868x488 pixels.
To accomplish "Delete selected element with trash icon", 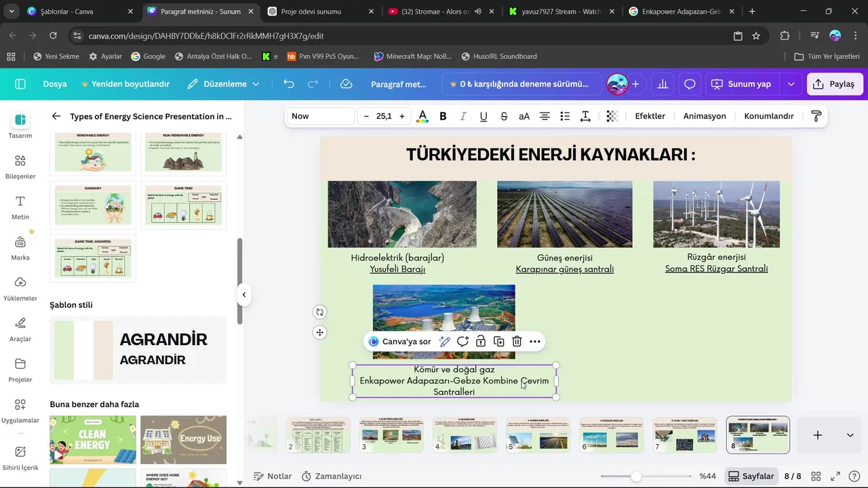I will click(x=517, y=342).
